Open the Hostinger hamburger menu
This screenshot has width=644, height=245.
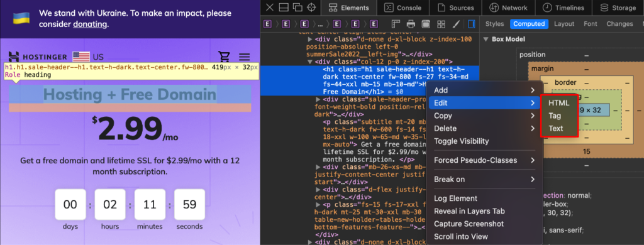[x=245, y=57]
